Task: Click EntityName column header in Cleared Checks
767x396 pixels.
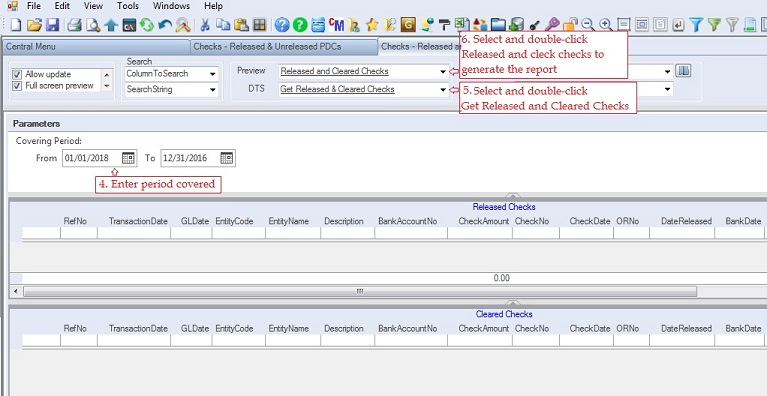Action: pos(289,329)
